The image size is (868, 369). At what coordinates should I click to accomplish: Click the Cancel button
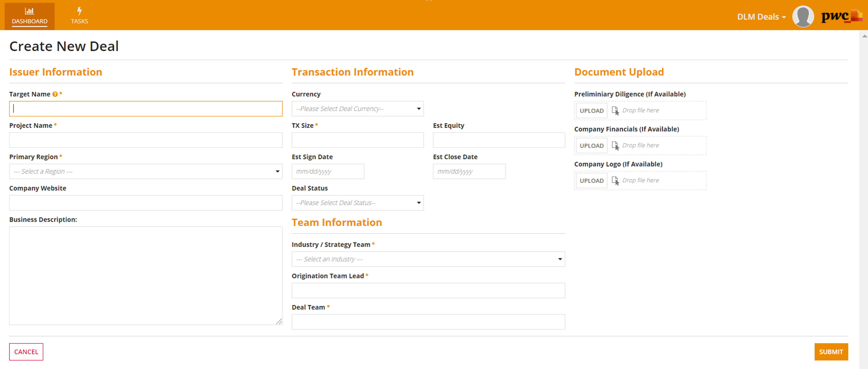coord(26,352)
